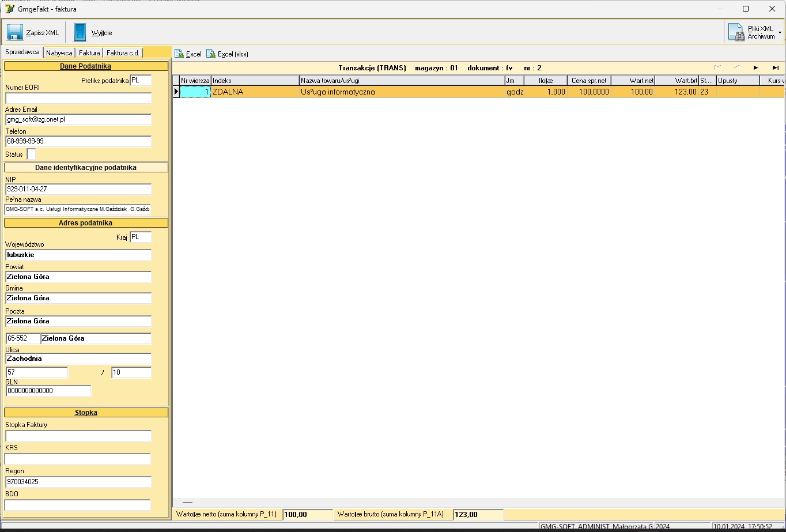Image resolution: width=786 pixels, height=532 pixels.
Task: Click the Gmina field
Action: 78,298
